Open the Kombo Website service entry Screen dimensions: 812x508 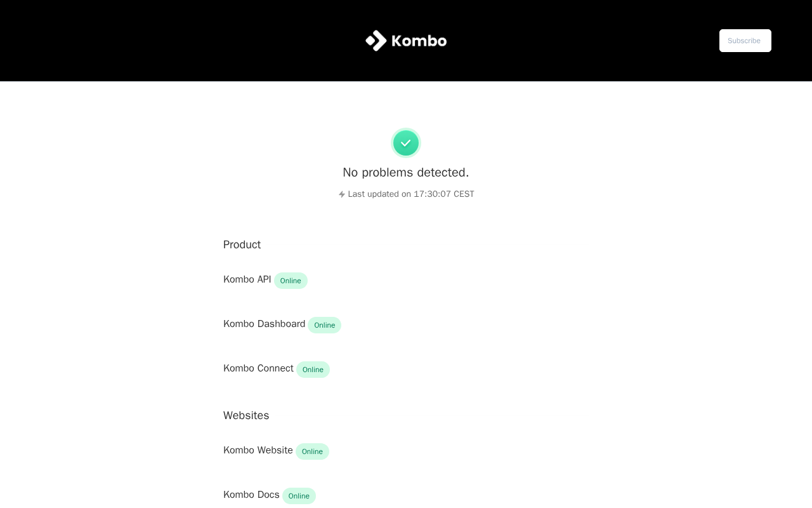click(x=258, y=450)
